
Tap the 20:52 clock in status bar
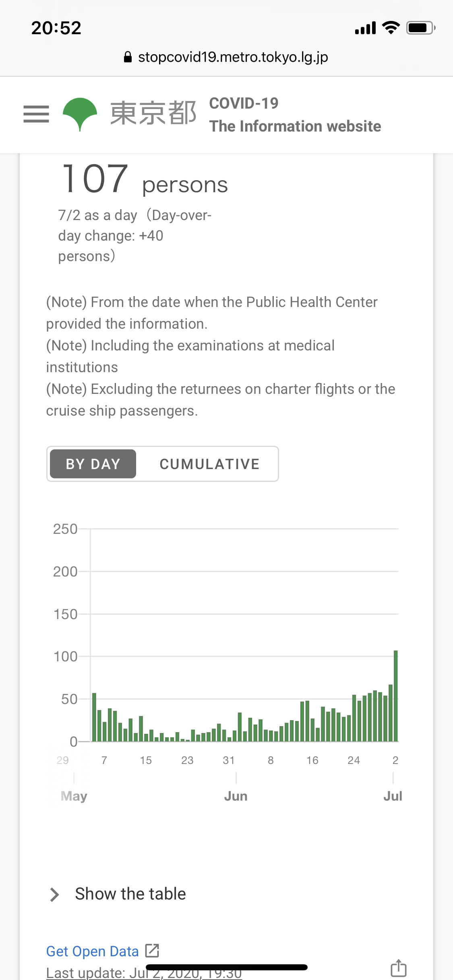tap(56, 28)
